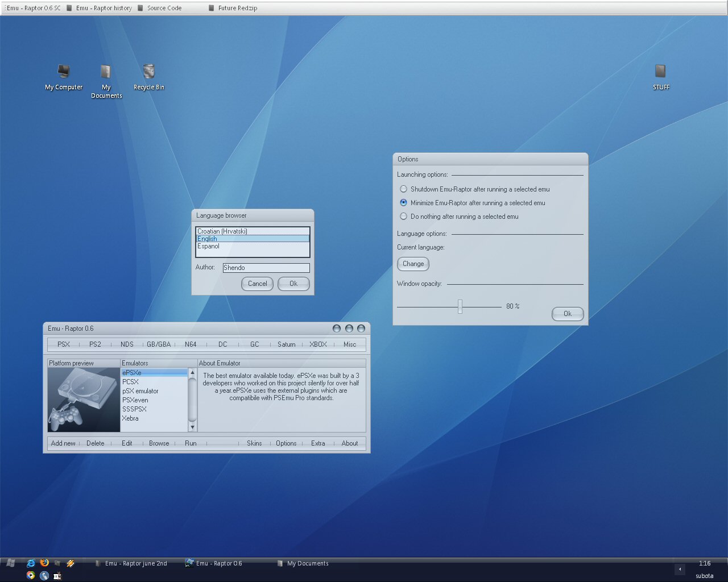Select PCSX in the Emulators list

[x=154, y=382]
